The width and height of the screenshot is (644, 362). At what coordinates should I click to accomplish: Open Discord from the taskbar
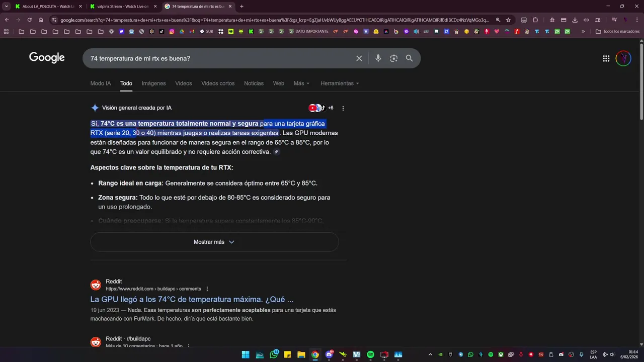point(329,354)
